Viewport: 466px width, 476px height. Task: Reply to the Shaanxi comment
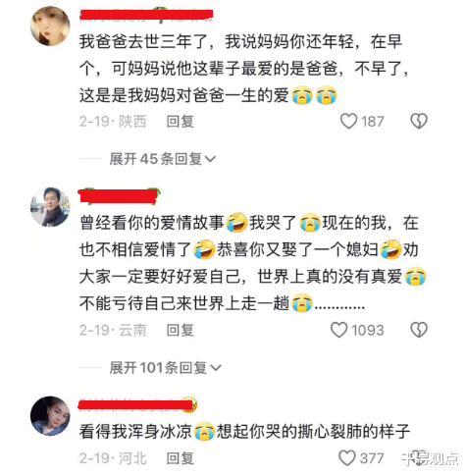pos(181,122)
